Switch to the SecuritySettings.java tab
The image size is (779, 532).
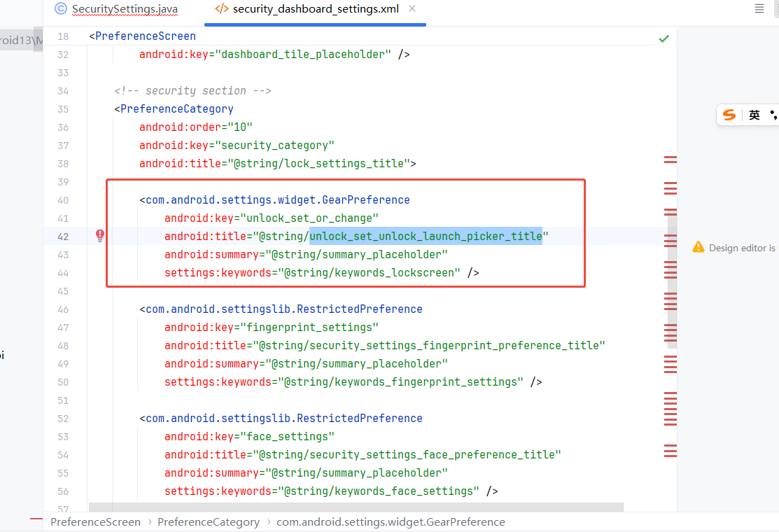tap(124, 9)
